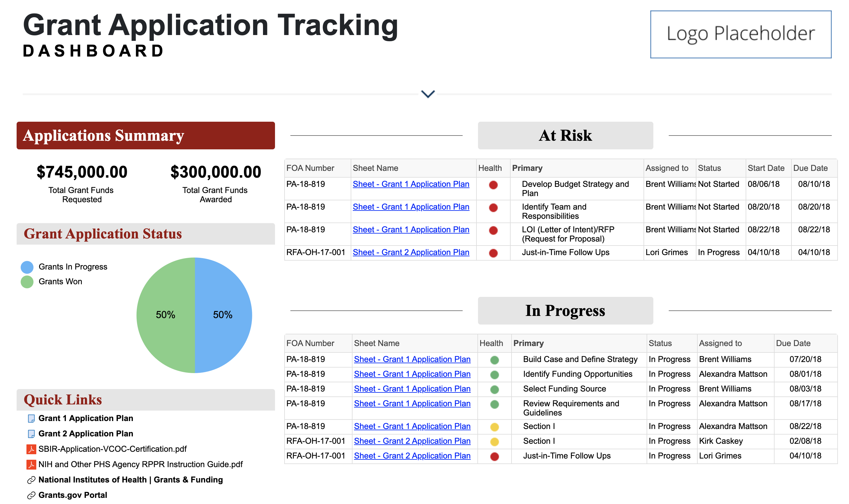The image size is (849, 504).
Task: Open Grant 1 sheet link for Select Funding Source
Action: (x=412, y=388)
